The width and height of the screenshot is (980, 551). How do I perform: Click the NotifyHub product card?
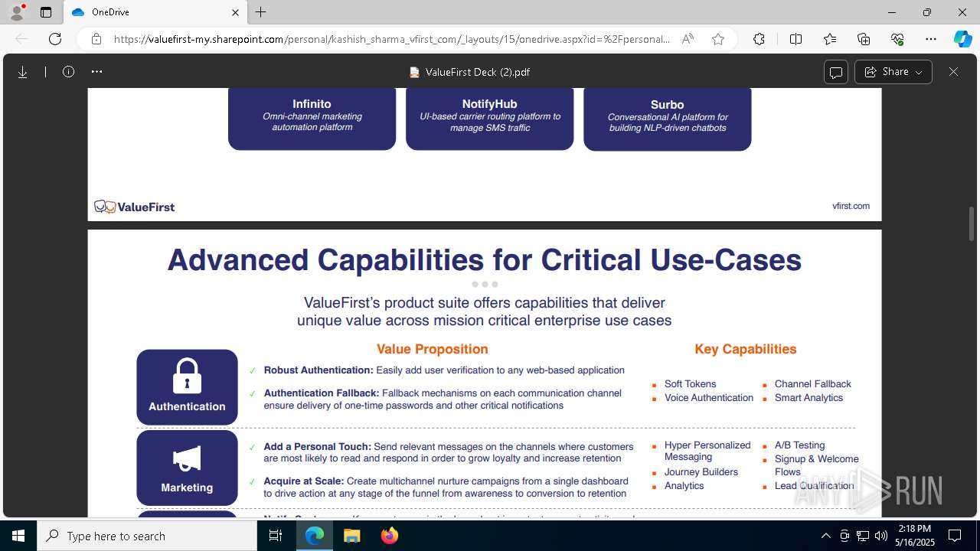pyautogui.click(x=489, y=118)
